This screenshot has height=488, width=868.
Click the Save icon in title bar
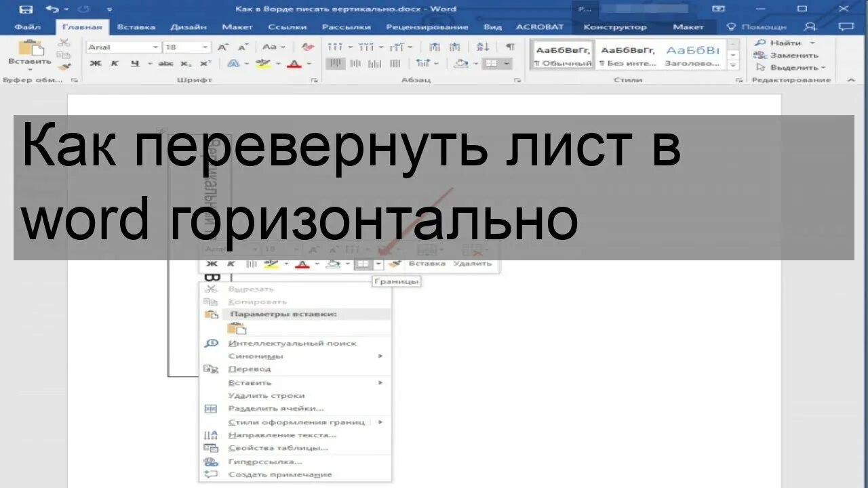[x=26, y=9]
